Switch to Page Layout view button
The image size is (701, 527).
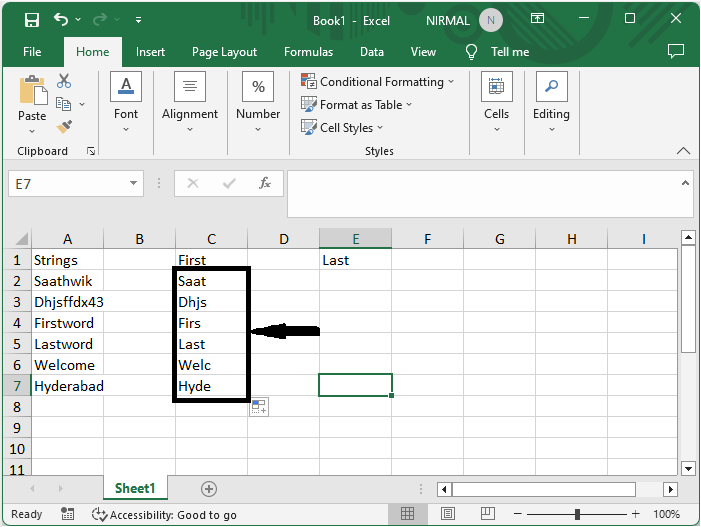445,514
